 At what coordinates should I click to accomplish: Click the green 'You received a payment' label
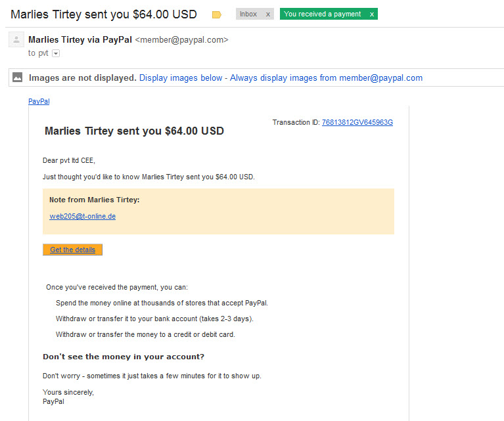(323, 14)
